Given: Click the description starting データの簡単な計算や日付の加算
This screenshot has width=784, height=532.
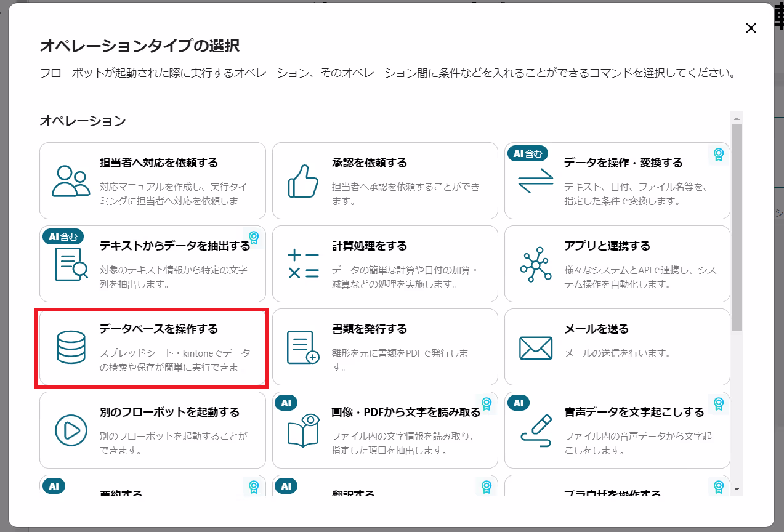Looking at the screenshot, I should point(405,277).
